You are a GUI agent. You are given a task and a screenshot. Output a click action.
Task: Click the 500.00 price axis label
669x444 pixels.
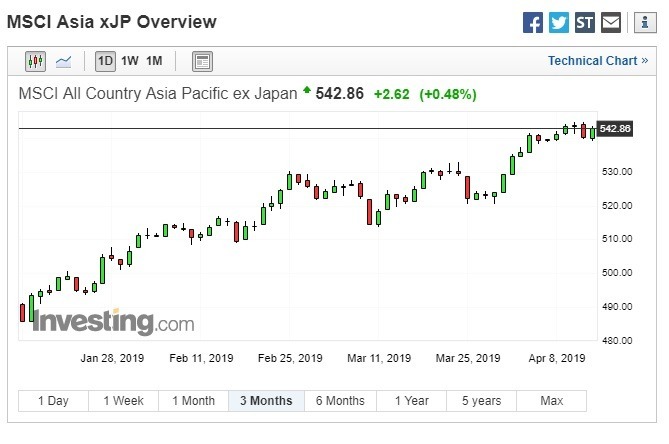(617, 273)
